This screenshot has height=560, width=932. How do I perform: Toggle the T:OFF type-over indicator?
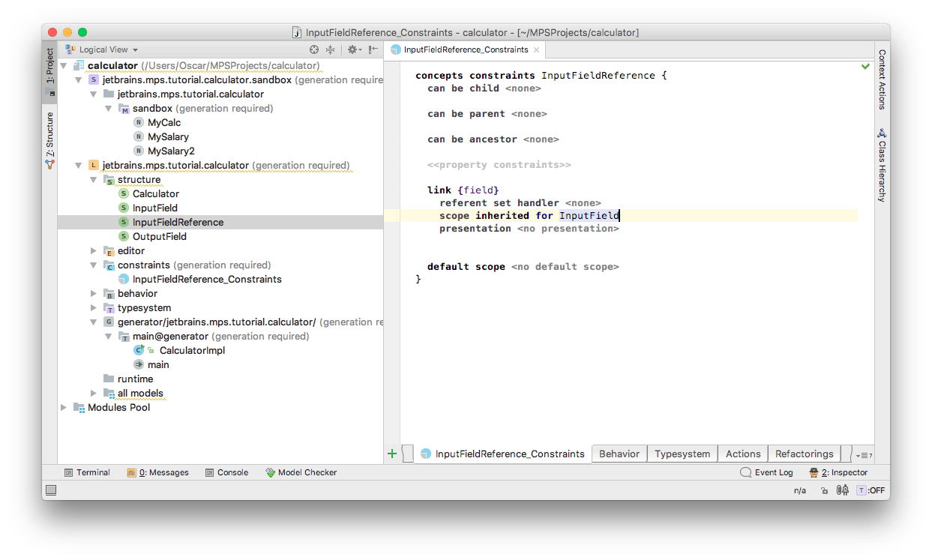[871, 490]
